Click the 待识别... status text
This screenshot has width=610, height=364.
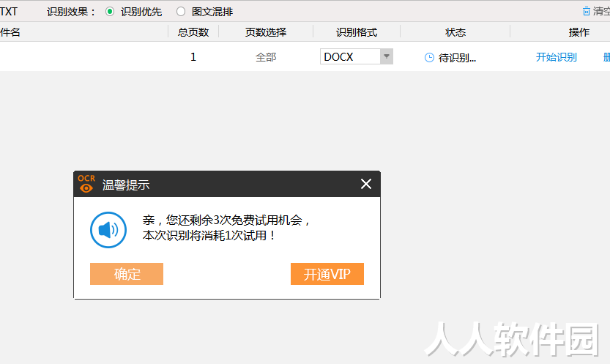(x=457, y=58)
